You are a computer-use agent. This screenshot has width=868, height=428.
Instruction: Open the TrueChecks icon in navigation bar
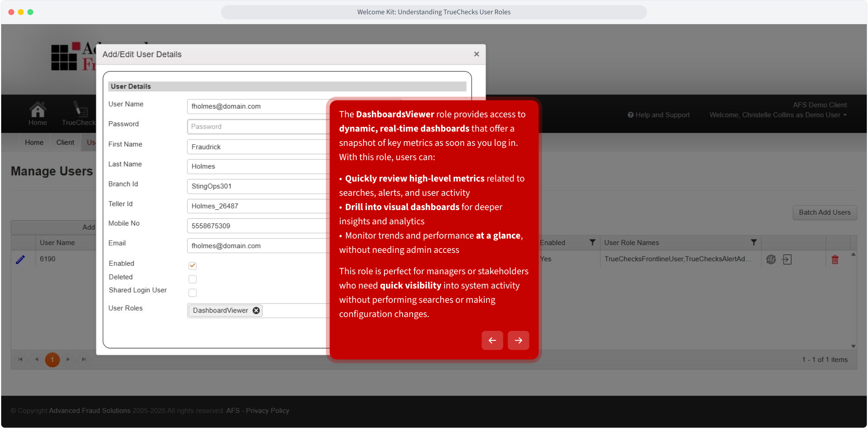click(x=79, y=113)
